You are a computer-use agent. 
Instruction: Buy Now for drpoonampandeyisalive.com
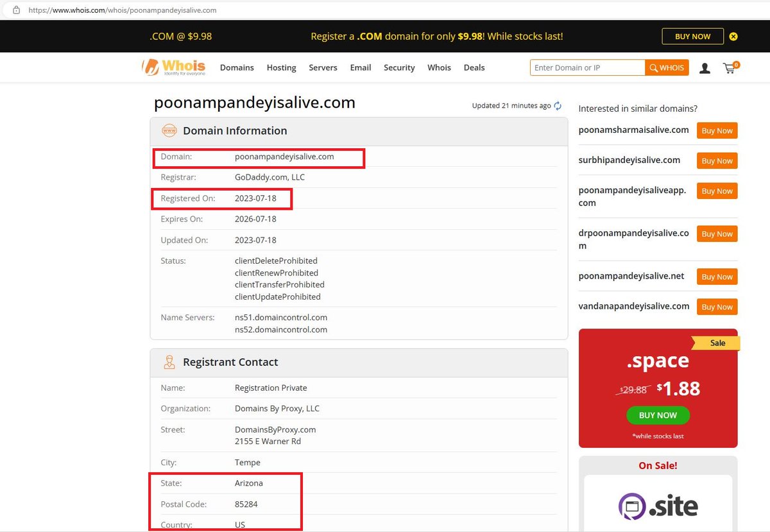[x=717, y=234]
